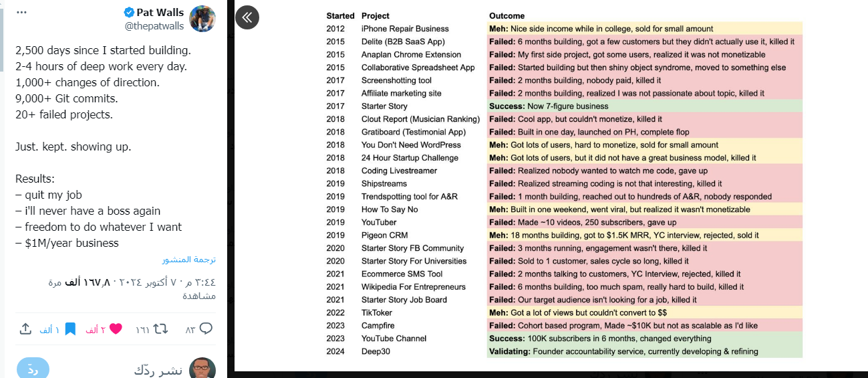Click the blue verified badge
The width and height of the screenshot is (868, 378).
coord(129,13)
